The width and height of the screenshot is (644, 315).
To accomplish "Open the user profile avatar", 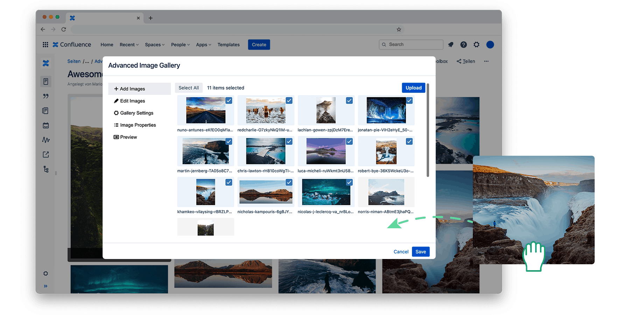I will [x=490, y=44].
